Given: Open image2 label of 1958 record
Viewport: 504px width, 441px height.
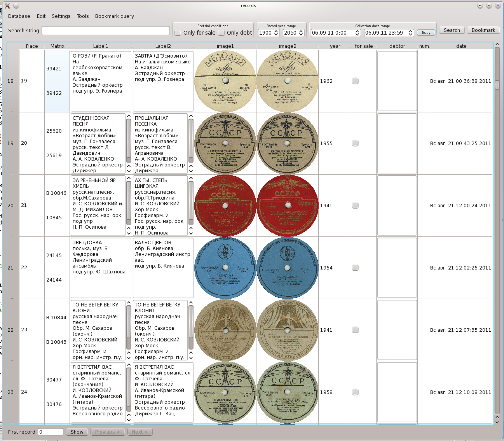Looking at the screenshot, I should click(x=288, y=392).
